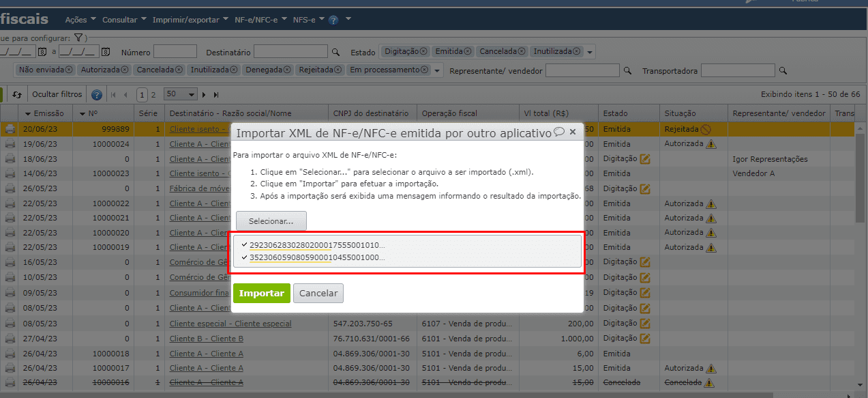Image resolution: width=868 pixels, height=398 pixels.
Task: Go to the first page of results
Action: click(113, 94)
